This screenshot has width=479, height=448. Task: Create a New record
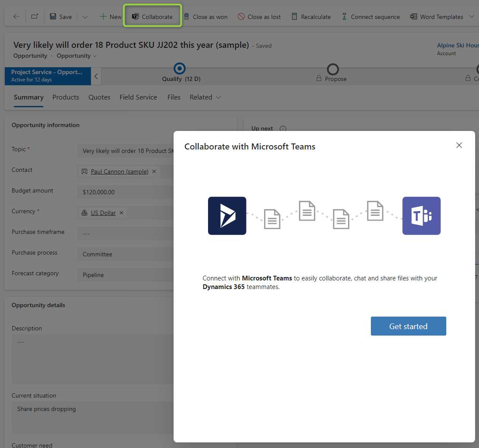[x=111, y=17]
